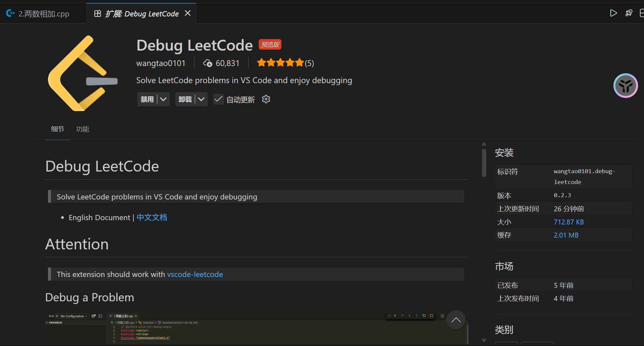The width and height of the screenshot is (644, 346).
Task: Click the rocket run icon in the toolbar
Action: click(x=629, y=13)
